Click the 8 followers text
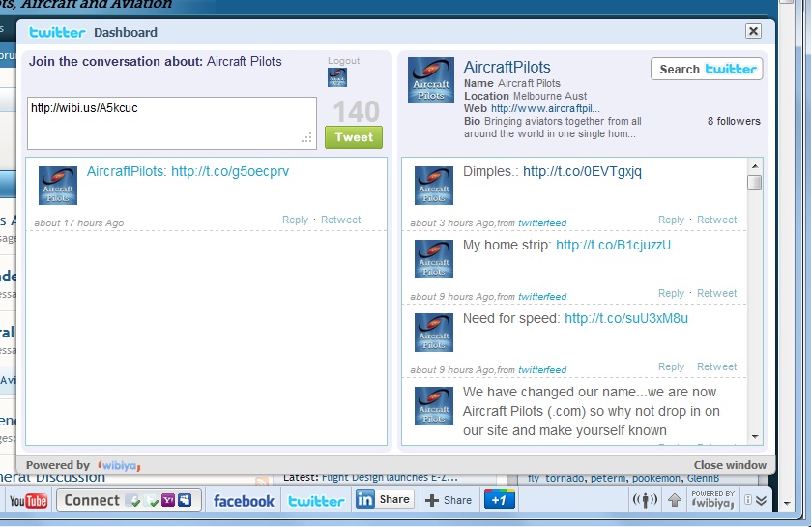812x527 pixels. 734,121
